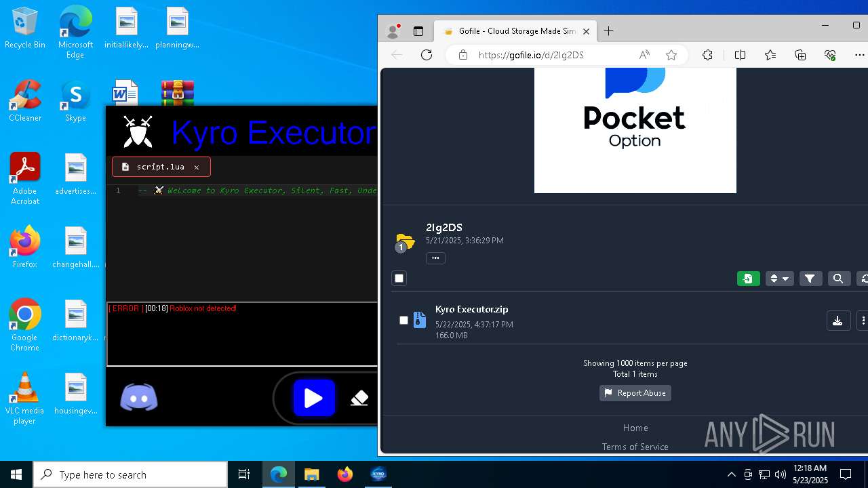Click the Execute play button in Kyro Executor
The image size is (868, 488).
(313, 398)
